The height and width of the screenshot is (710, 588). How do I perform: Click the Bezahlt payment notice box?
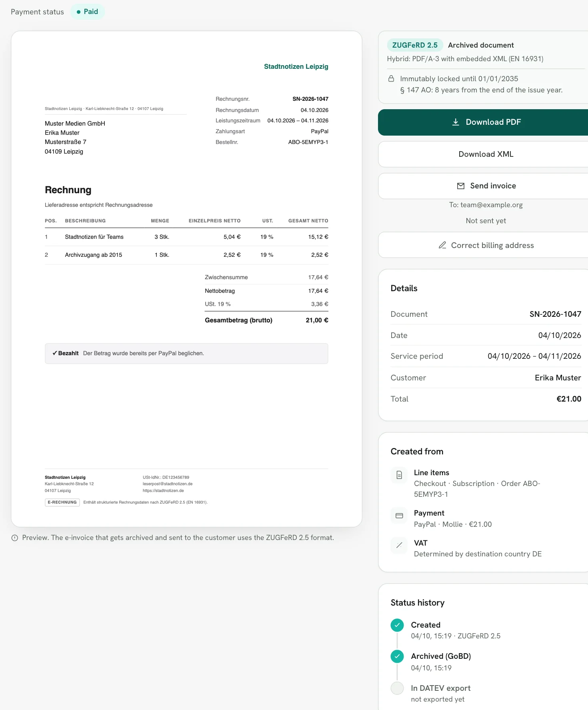(186, 354)
